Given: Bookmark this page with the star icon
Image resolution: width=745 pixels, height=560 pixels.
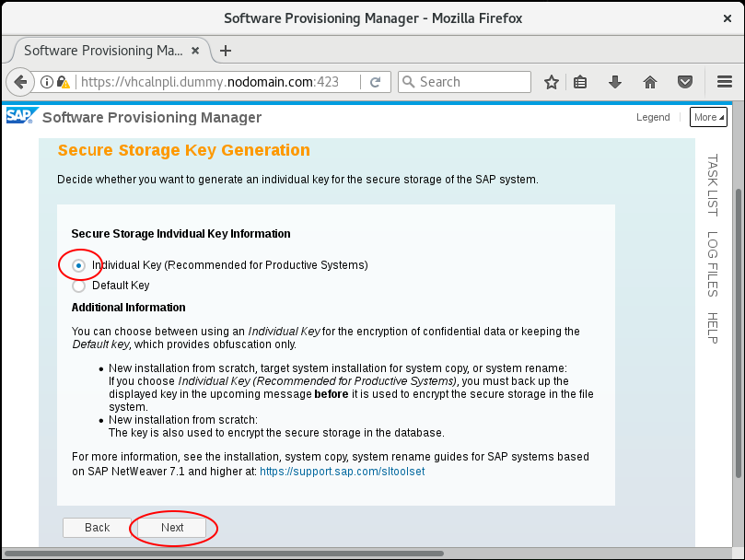Looking at the screenshot, I should pyautogui.click(x=551, y=82).
